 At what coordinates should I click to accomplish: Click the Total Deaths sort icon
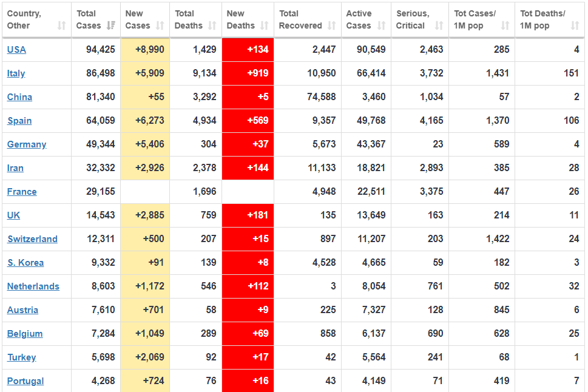coord(212,25)
